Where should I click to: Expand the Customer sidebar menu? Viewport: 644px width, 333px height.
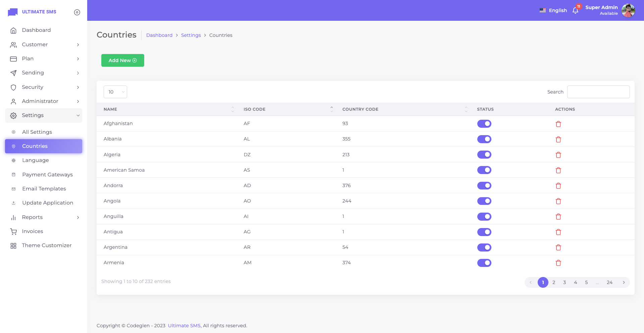coord(44,45)
